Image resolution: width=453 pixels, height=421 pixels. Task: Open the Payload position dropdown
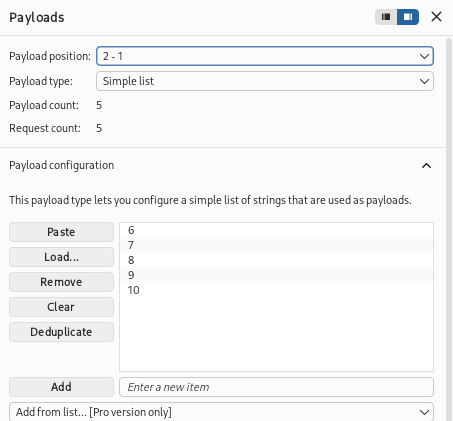(265, 56)
